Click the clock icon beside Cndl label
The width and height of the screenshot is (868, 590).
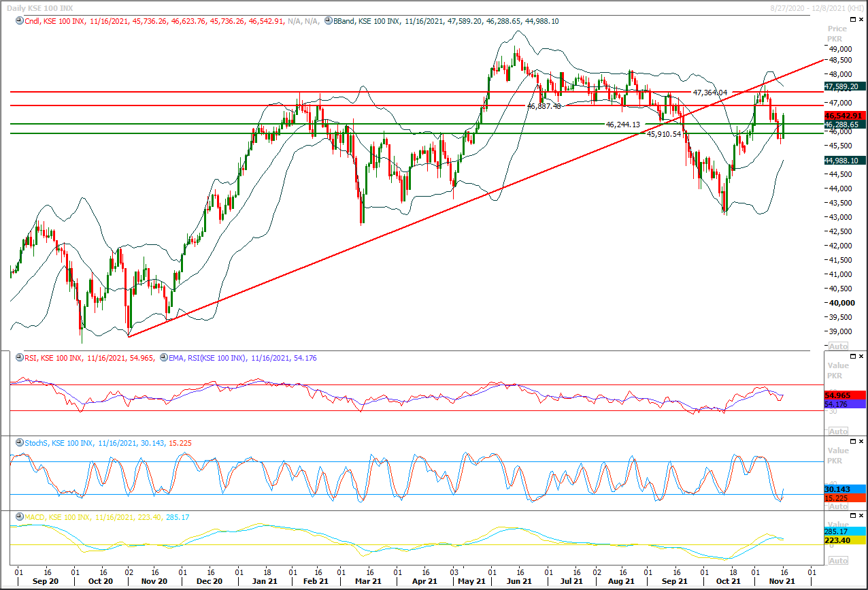point(18,21)
